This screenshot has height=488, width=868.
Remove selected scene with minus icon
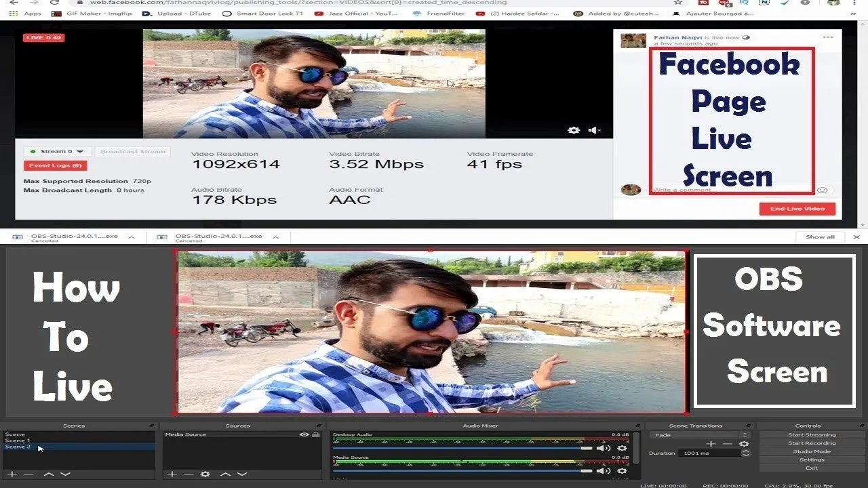click(28, 474)
